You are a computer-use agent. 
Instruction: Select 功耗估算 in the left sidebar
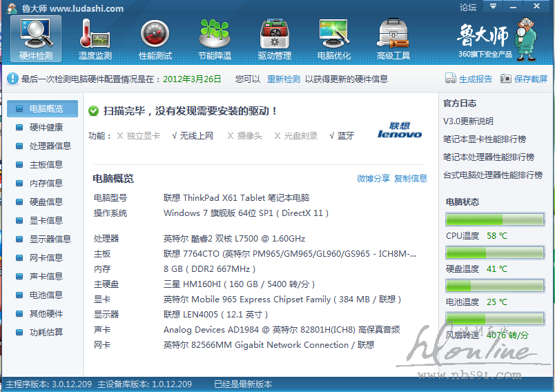(46, 332)
